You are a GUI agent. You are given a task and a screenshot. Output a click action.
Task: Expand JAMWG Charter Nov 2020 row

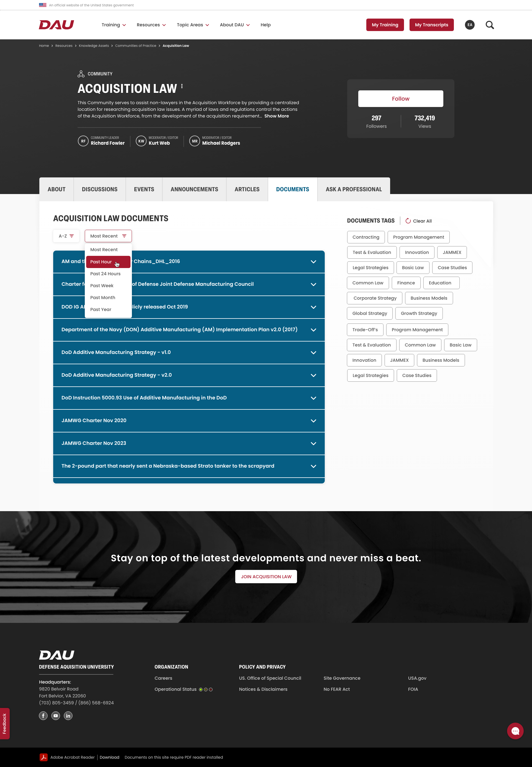(189, 421)
